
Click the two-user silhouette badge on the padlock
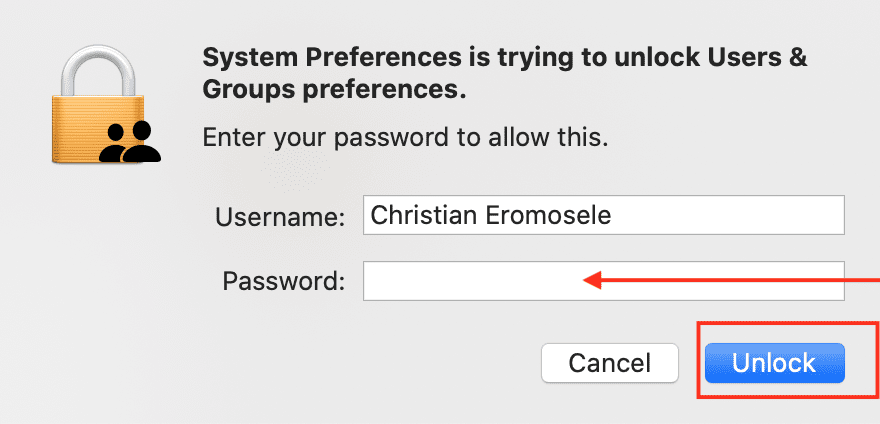[130, 142]
